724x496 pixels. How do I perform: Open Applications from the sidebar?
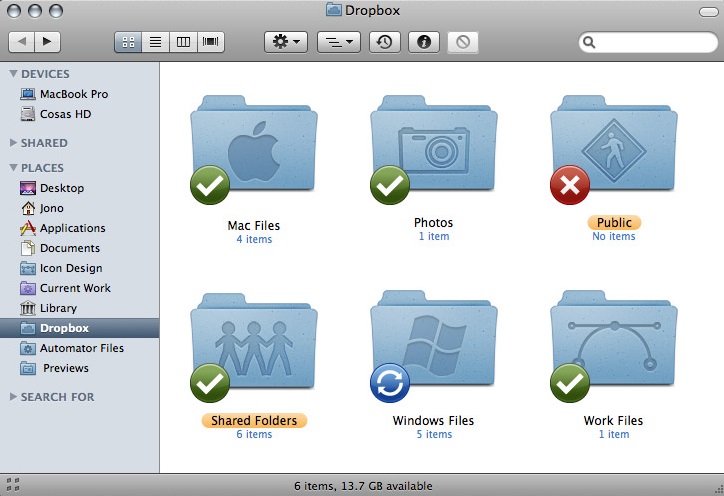(79, 228)
